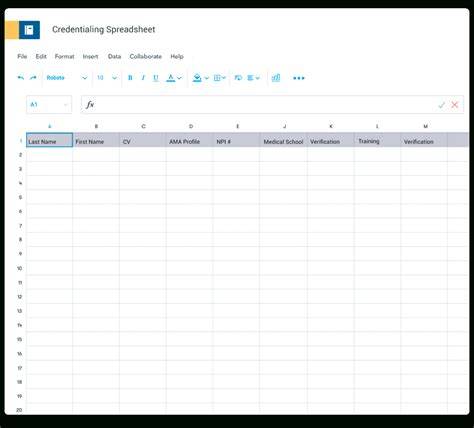Image resolution: width=474 pixels, height=428 pixels.
Task: Expand the A1 cell reference dropdown
Action: 66,105
